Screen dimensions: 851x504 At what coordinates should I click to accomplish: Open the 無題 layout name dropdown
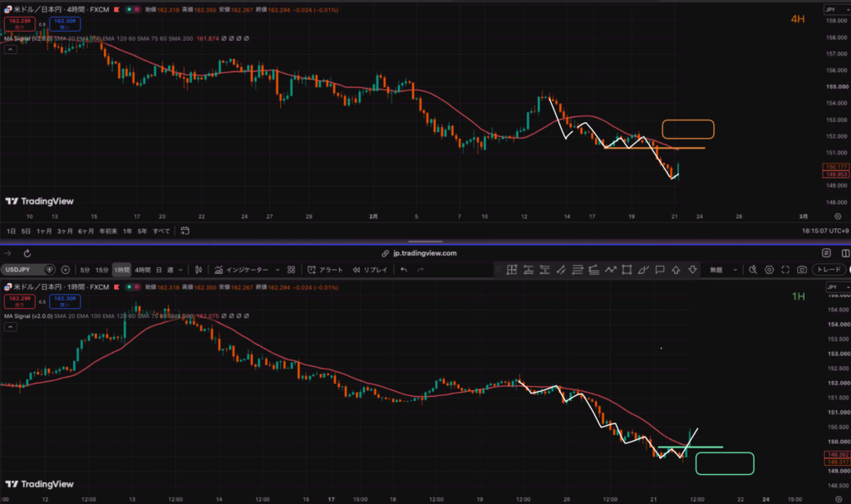(x=724, y=270)
